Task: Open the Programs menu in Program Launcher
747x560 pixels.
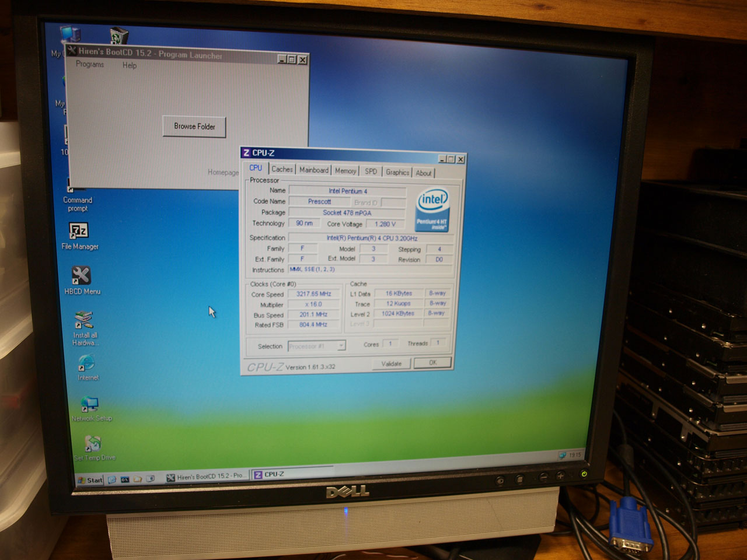Action: tap(90, 64)
